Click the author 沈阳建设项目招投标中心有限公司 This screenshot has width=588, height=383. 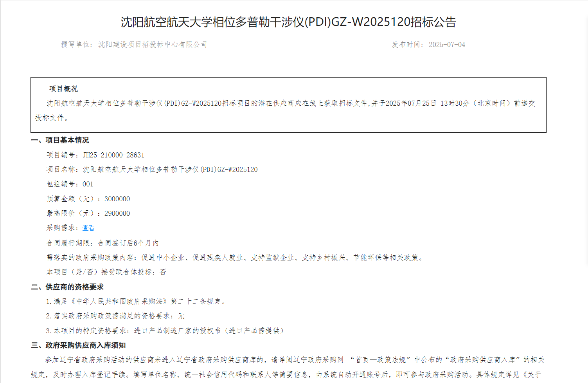click(x=153, y=45)
